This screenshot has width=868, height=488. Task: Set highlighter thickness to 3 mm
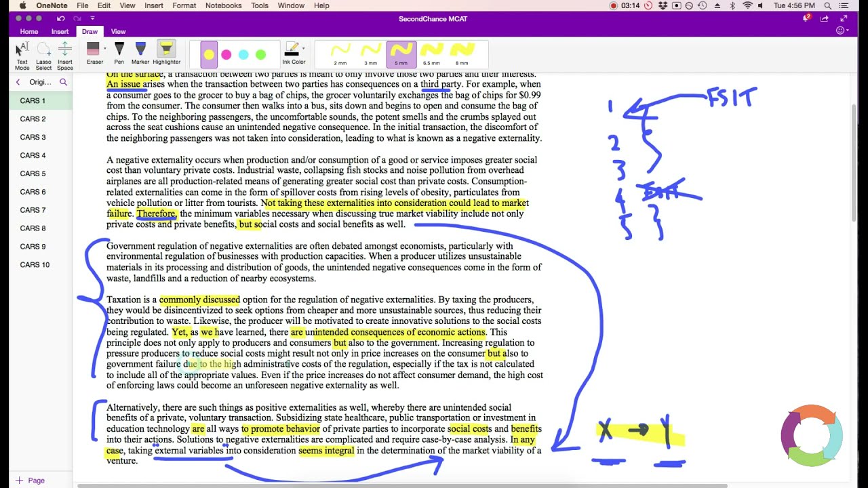(x=370, y=54)
